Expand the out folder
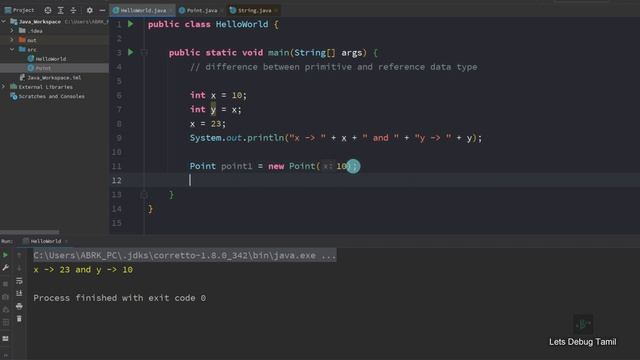 pos(12,40)
